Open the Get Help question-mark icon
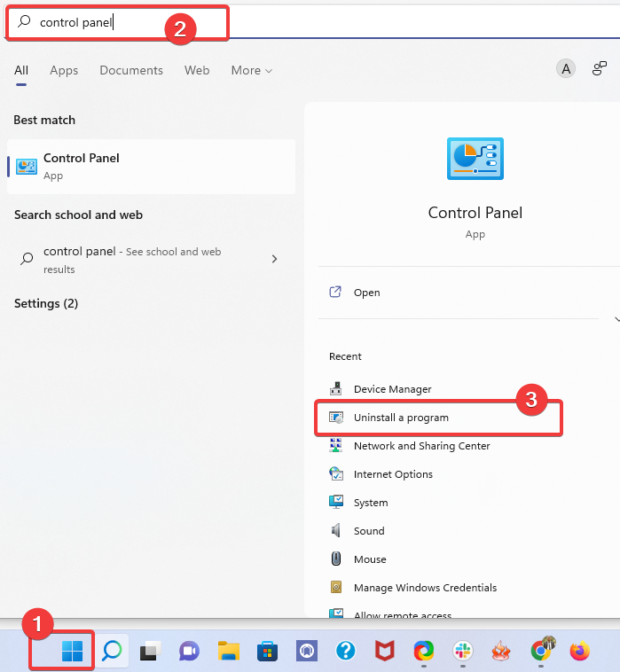 click(x=346, y=651)
